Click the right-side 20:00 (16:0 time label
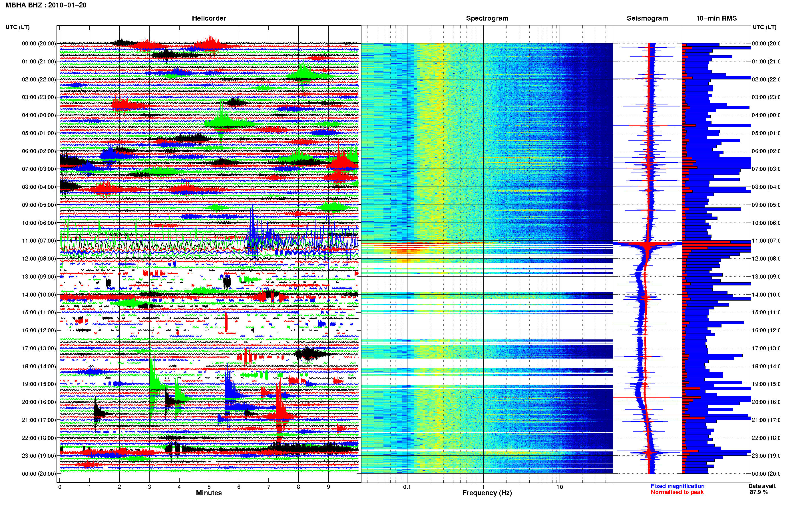This screenshot has width=812, height=508. 766,402
